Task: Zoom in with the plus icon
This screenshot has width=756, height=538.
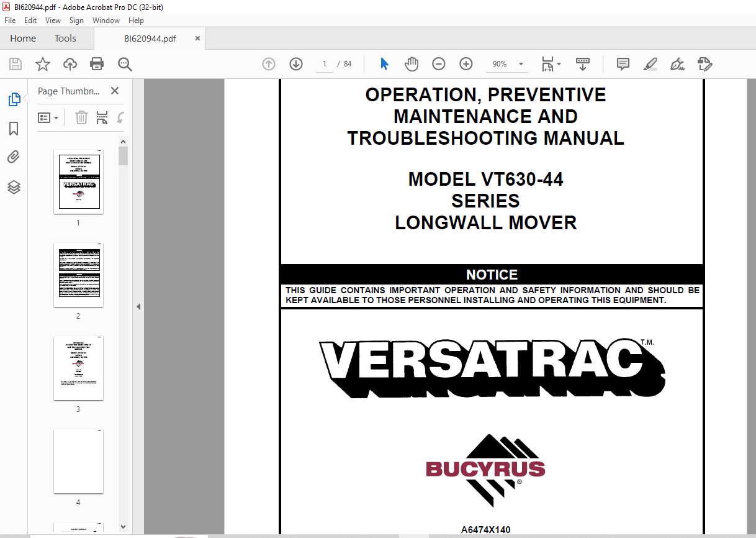Action: pos(466,64)
